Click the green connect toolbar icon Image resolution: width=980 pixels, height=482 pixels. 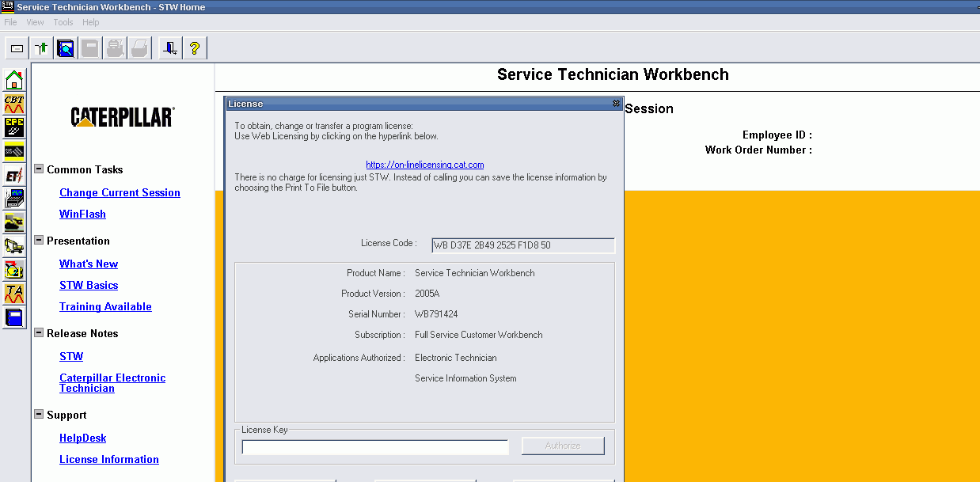[41, 48]
